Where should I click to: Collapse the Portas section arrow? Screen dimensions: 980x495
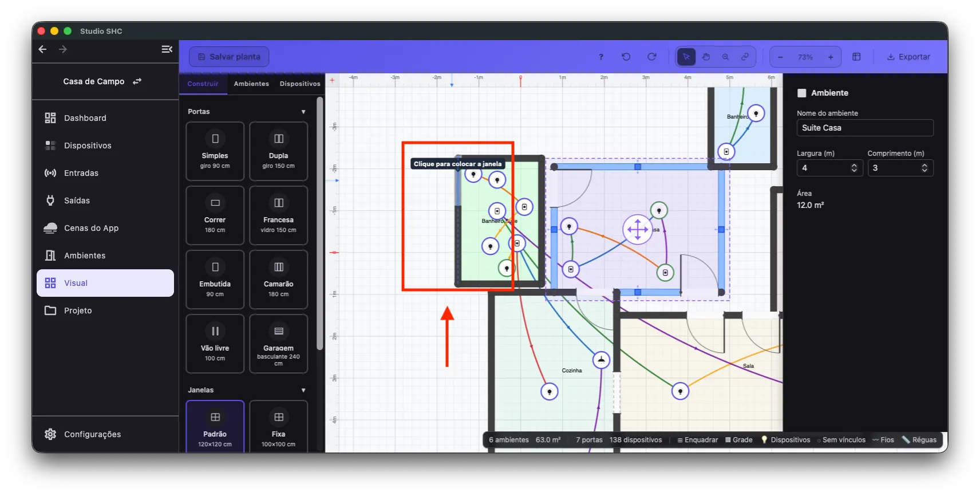303,112
